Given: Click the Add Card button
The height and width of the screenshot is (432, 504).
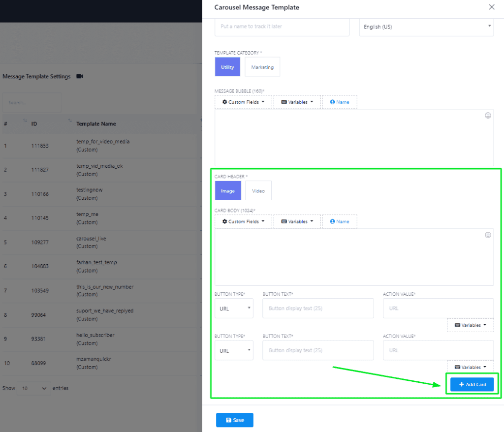Looking at the screenshot, I should (x=472, y=384).
